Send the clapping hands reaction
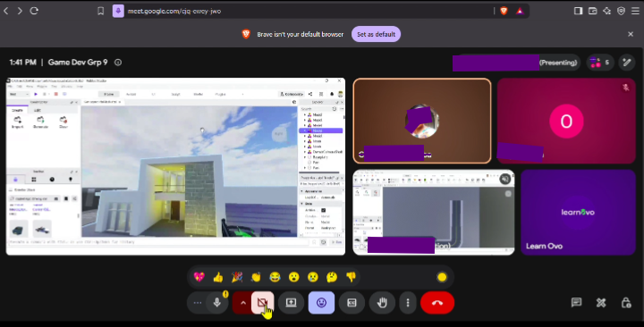 pyautogui.click(x=256, y=277)
